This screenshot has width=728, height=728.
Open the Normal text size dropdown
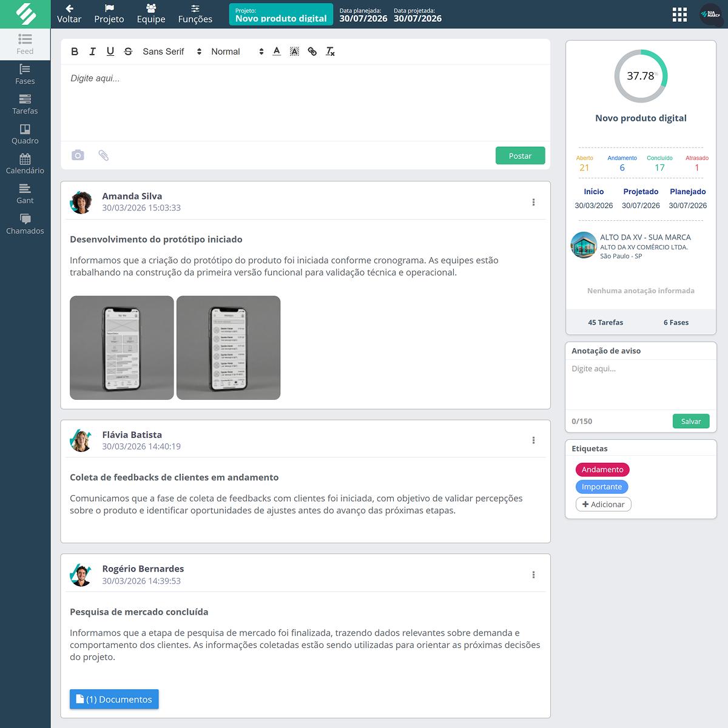click(x=237, y=52)
